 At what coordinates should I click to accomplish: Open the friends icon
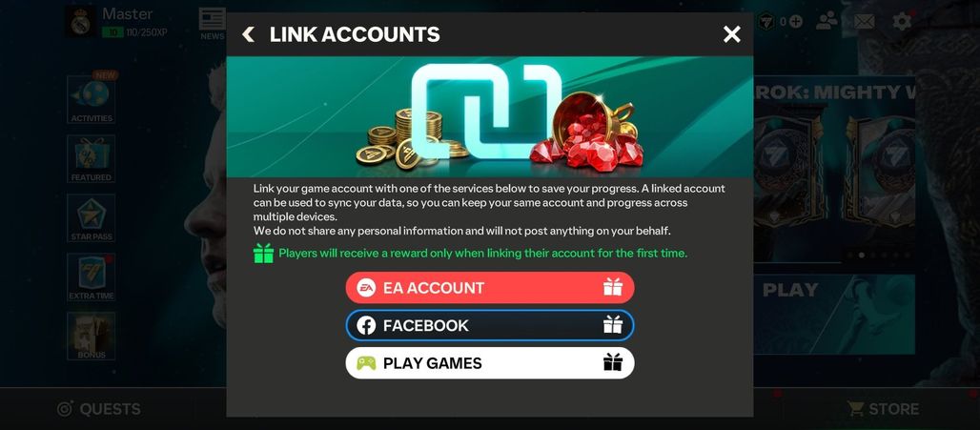point(827,21)
